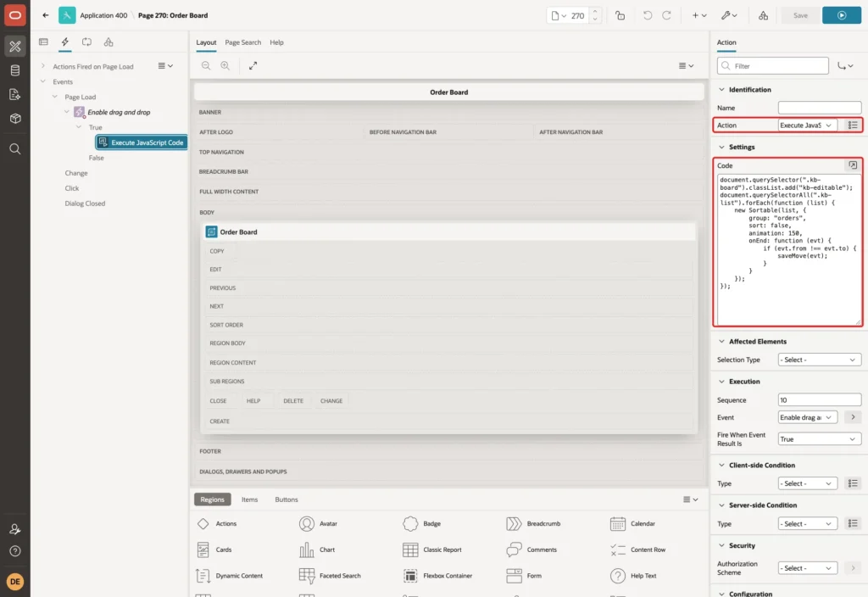Open the Help question mark icon
Viewport: 868px width, 597px height.
pos(15,551)
